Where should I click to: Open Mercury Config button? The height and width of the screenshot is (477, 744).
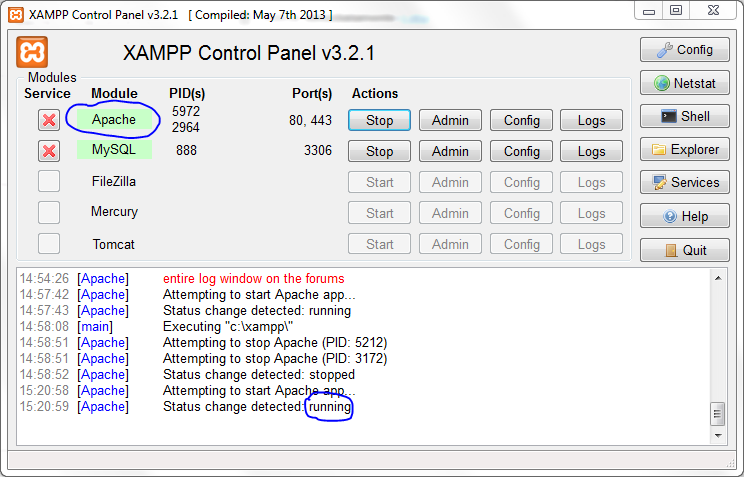(521, 213)
